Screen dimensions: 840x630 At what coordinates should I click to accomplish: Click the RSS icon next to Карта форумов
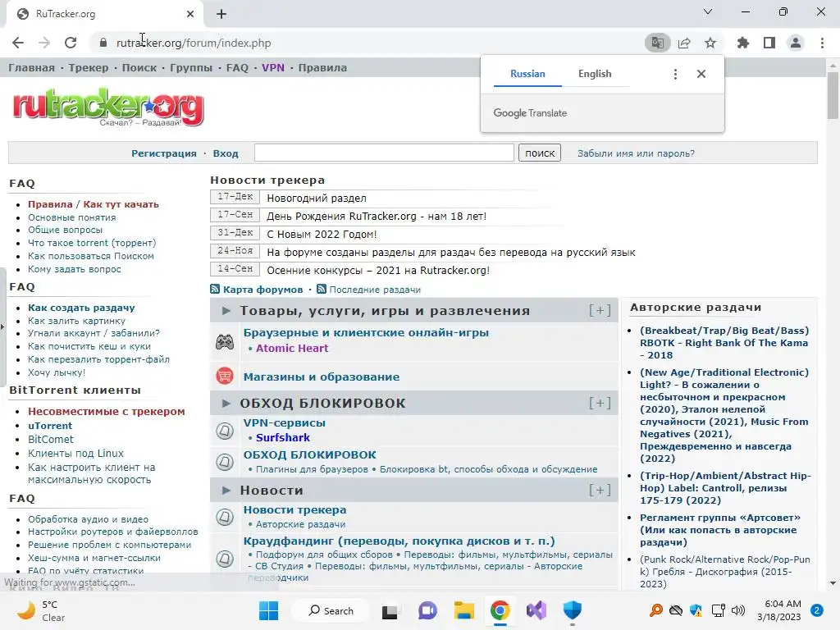click(x=215, y=290)
